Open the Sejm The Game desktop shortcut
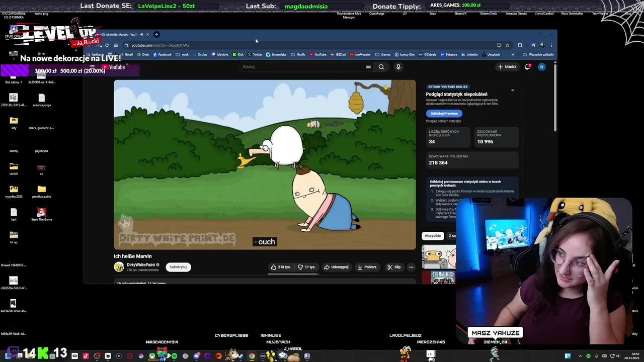Viewport: 644px width, 362px height. [x=41, y=214]
